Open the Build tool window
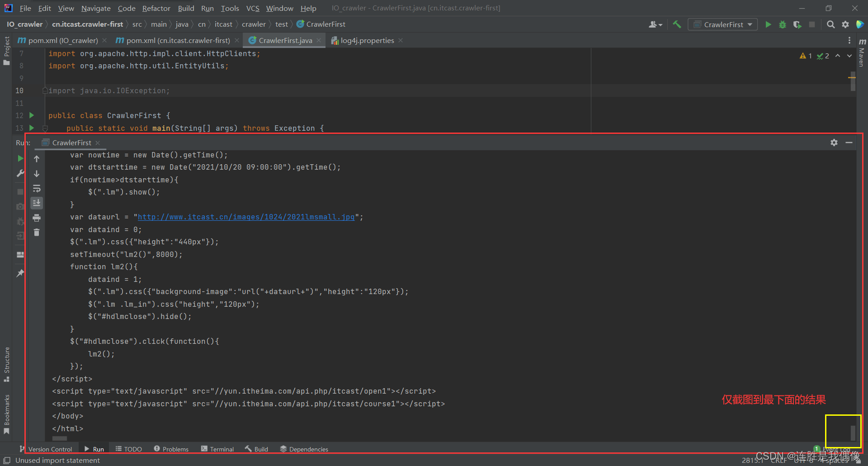 pos(257,449)
